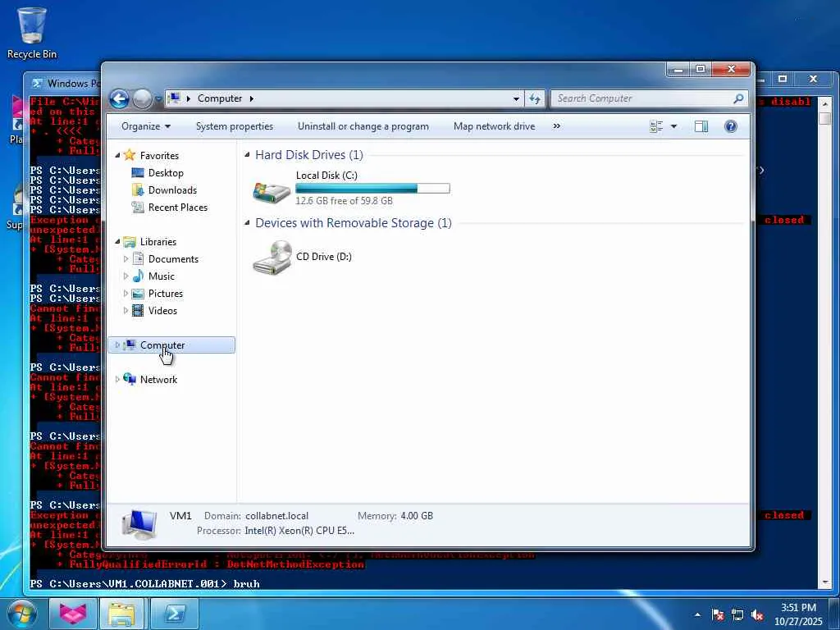Collapse the Libraries group
This screenshot has height=630, width=840.
[117, 242]
